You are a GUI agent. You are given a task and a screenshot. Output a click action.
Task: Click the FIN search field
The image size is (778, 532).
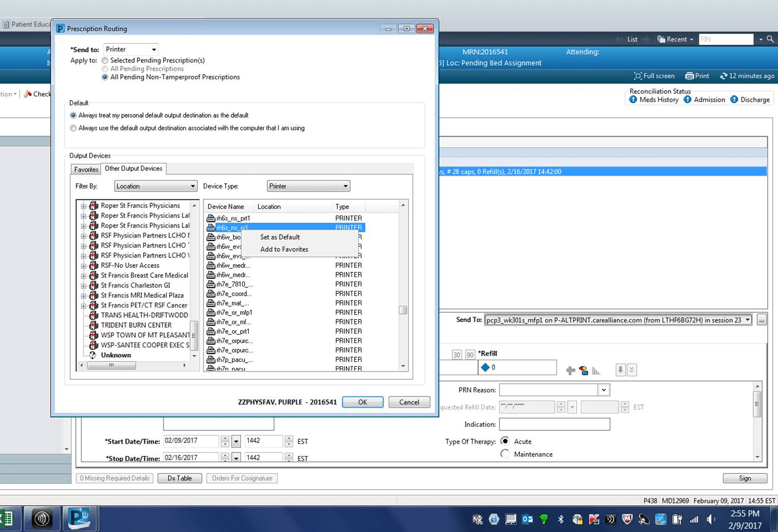[726, 39]
